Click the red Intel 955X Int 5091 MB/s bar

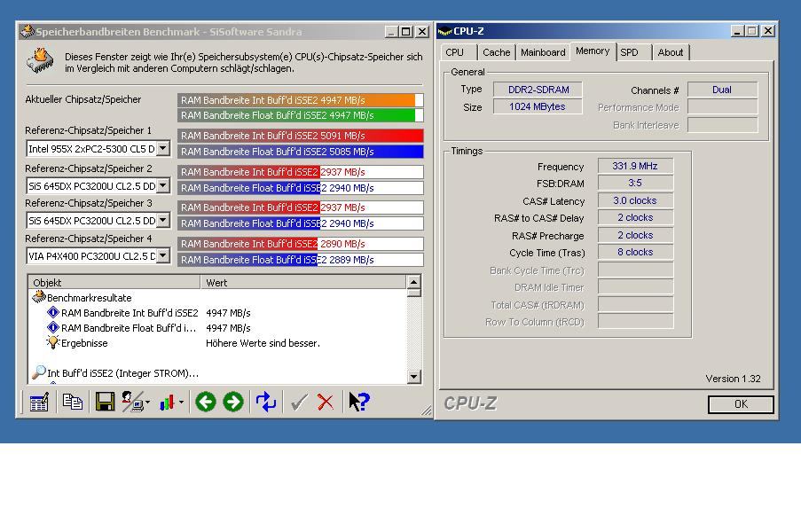[x=301, y=136]
